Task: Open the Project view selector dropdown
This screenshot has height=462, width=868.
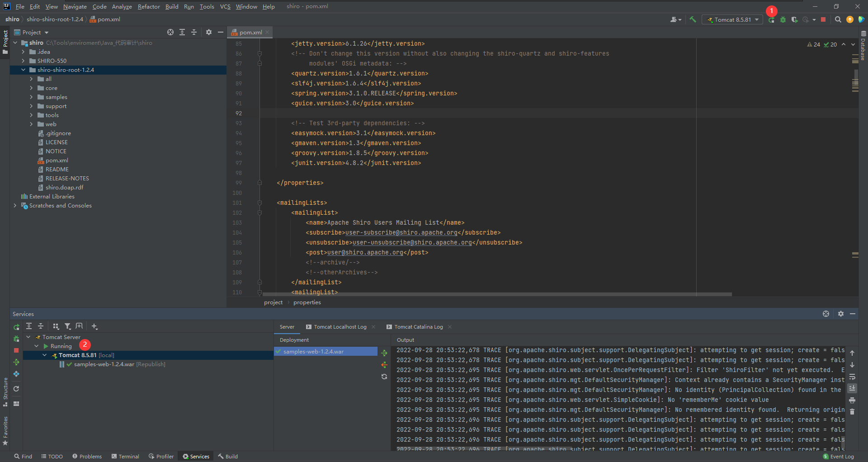Action: 31,32
